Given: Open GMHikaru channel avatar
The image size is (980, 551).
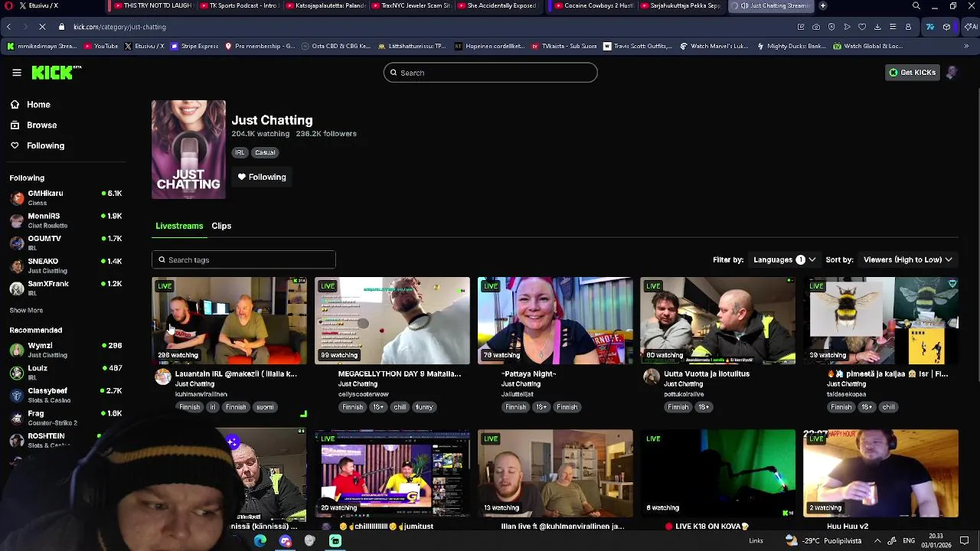Looking at the screenshot, I should coord(17,198).
